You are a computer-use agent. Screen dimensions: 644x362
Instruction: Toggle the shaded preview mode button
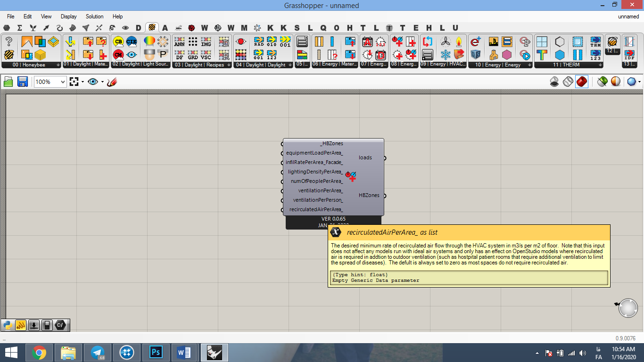click(x=582, y=82)
